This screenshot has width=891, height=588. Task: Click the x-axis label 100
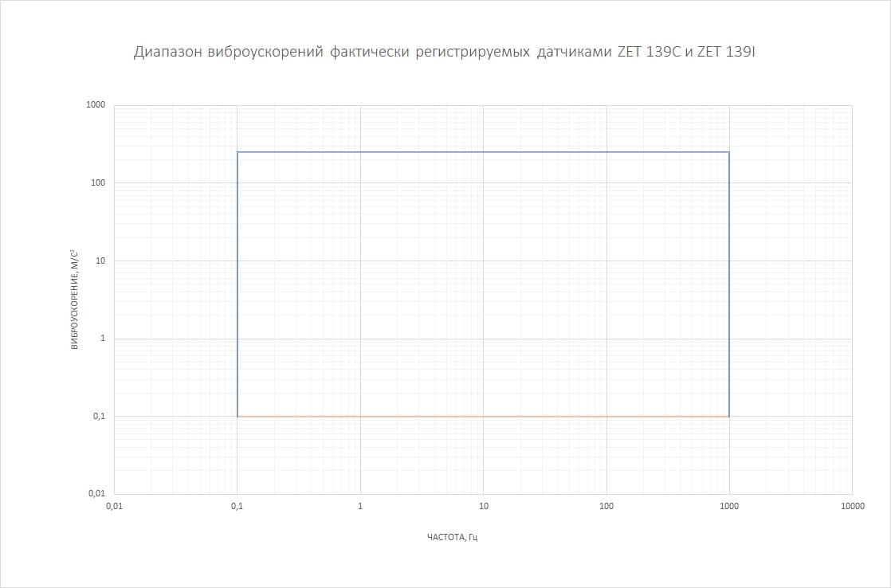pos(606,506)
